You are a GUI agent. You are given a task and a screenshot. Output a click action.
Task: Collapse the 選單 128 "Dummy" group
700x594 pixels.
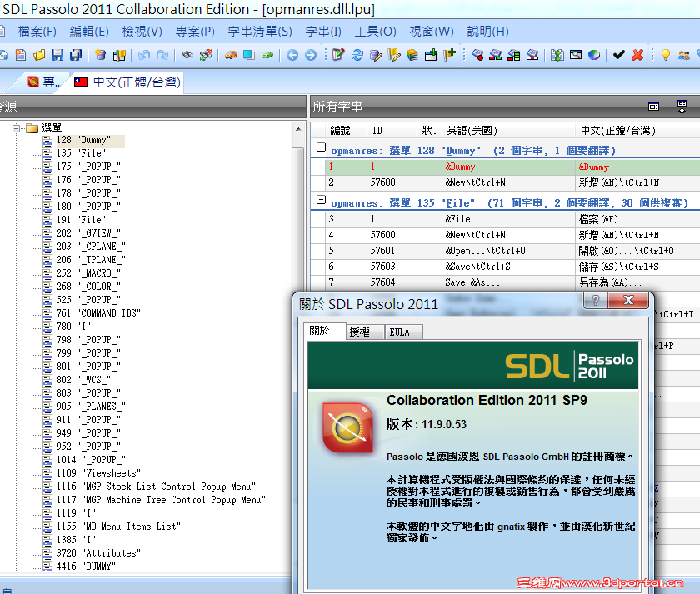pyautogui.click(x=321, y=147)
